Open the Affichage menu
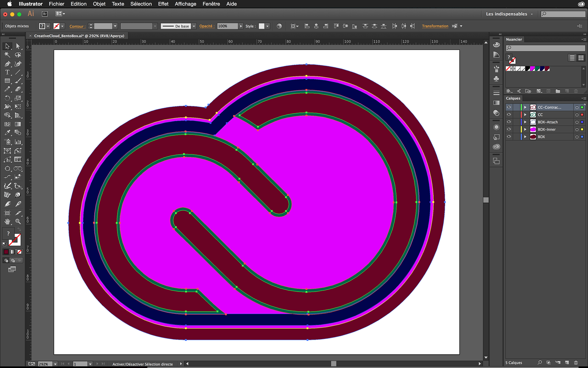 coord(185,4)
